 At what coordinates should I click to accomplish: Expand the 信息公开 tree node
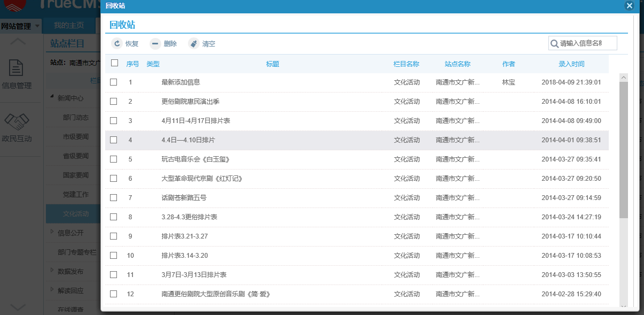(x=52, y=232)
